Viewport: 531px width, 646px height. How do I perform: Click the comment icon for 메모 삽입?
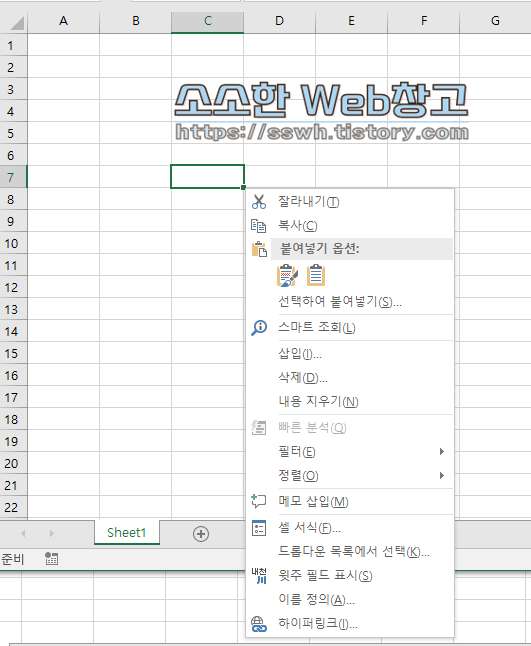(259, 501)
